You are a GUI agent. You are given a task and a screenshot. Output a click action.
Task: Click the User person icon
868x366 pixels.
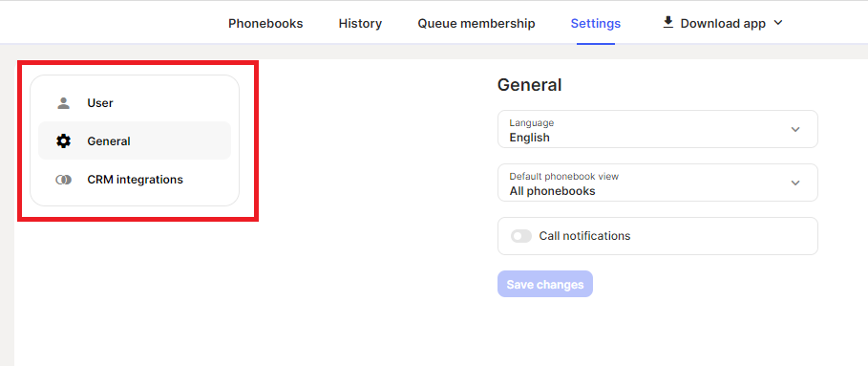pos(64,103)
